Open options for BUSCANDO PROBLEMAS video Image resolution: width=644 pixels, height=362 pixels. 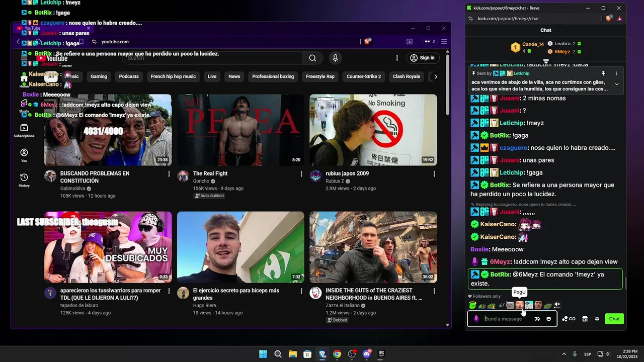169,174
